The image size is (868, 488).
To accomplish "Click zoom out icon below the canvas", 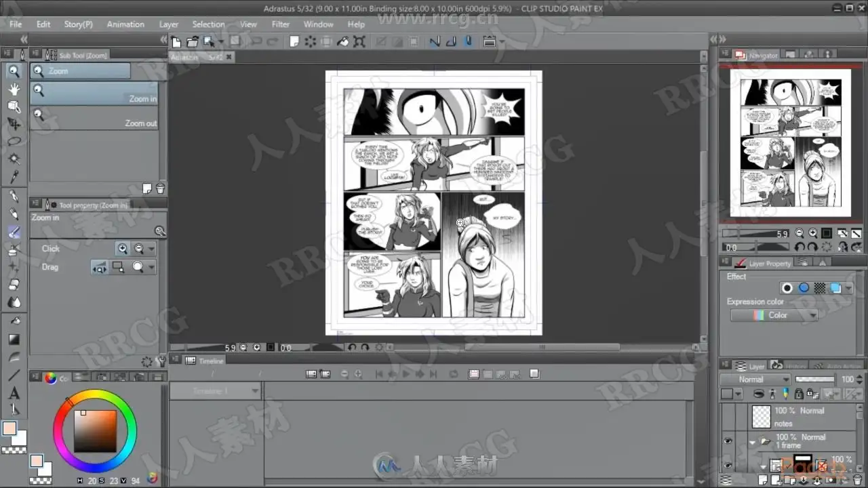I will pos(243,348).
